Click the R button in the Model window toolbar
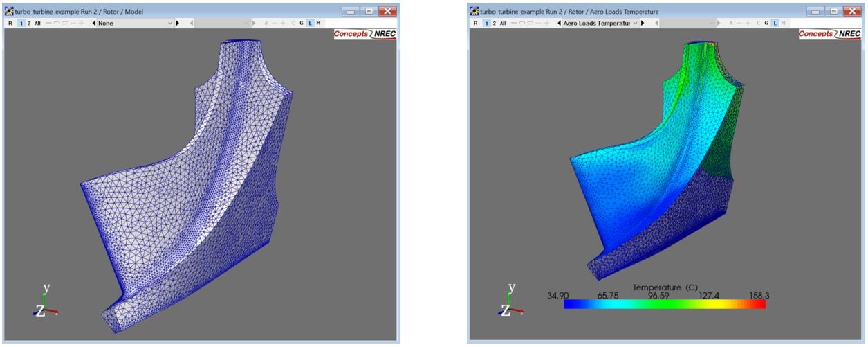Screen dimensions: 868x347 (x=10, y=24)
